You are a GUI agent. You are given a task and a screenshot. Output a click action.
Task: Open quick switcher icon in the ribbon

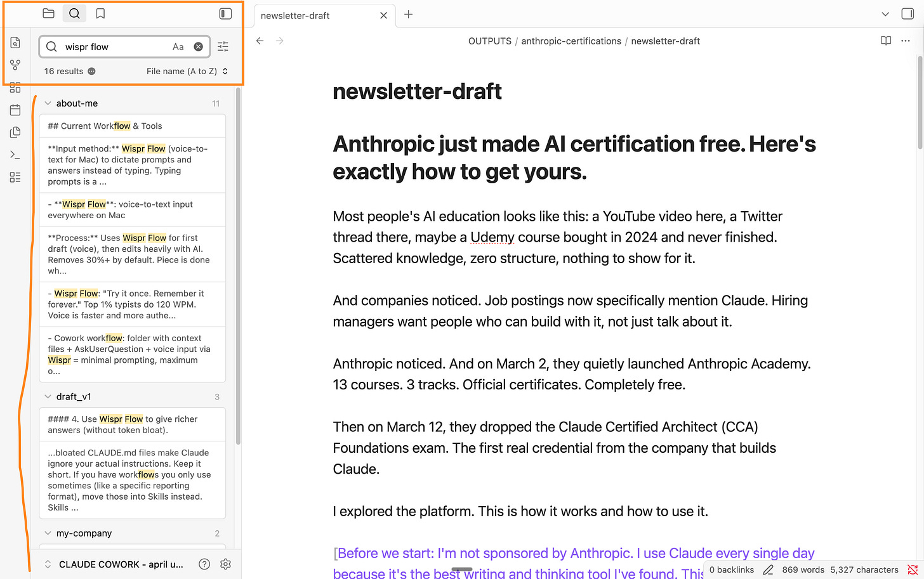tap(15, 42)
